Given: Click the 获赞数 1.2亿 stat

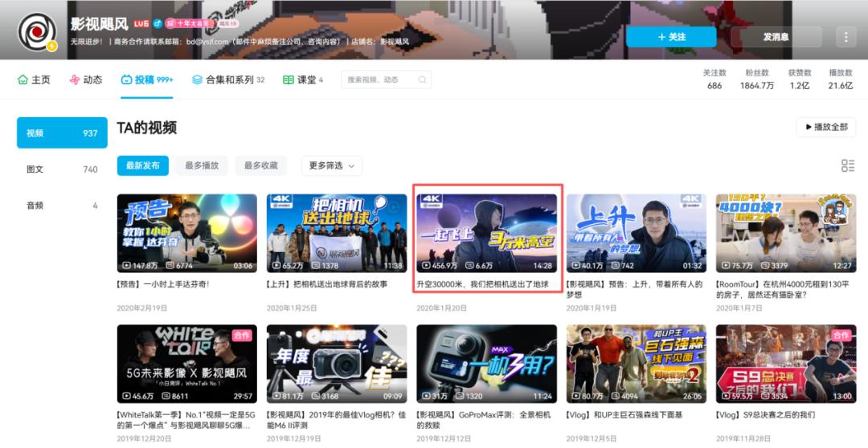Looking at the screenshot, I should point(800,79).
